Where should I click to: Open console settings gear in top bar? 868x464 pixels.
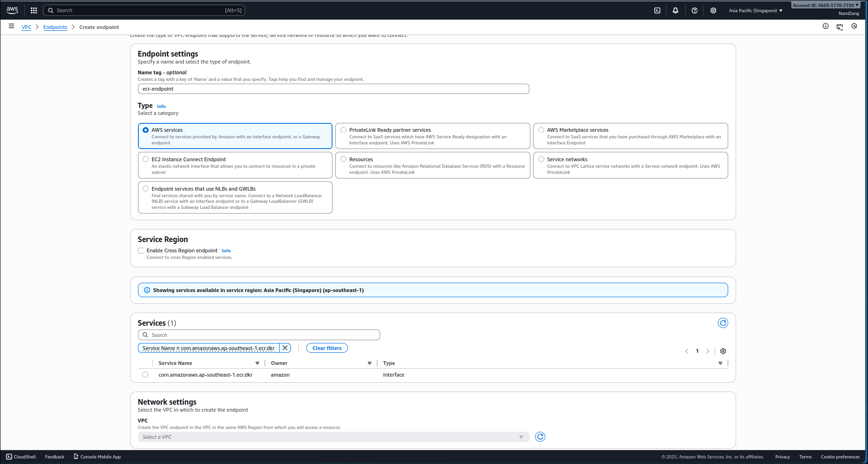click(x=713, y=10)
